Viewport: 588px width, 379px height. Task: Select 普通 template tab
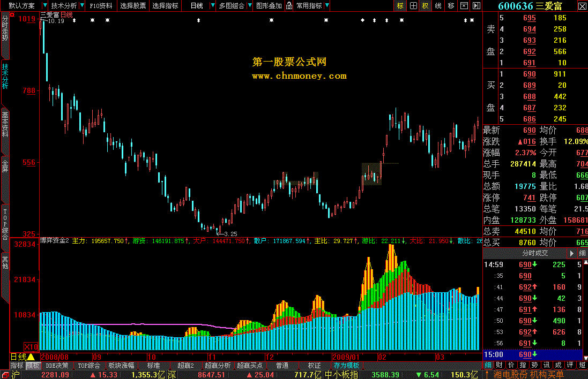pyautogui.click(x=282, y=366)
